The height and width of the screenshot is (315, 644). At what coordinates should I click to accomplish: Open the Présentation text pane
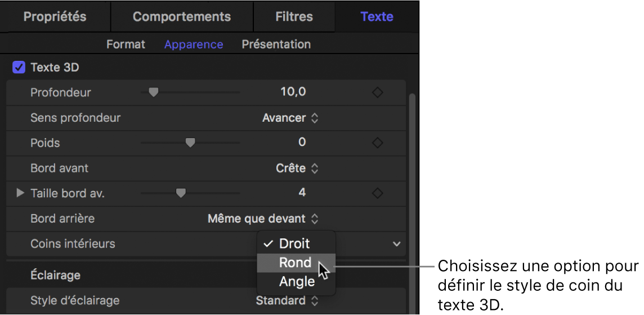point(276,44)
